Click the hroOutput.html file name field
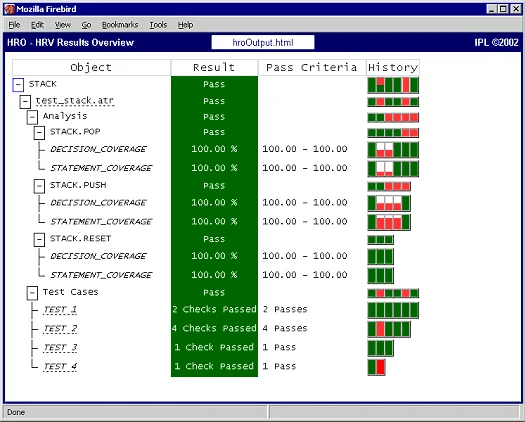The height and width of the screenshot is (422, 525). (x=263, y=42)
